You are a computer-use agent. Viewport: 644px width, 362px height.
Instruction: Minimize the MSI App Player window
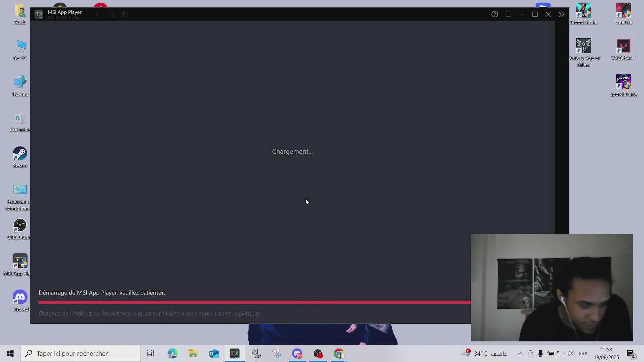click(522, 14)
